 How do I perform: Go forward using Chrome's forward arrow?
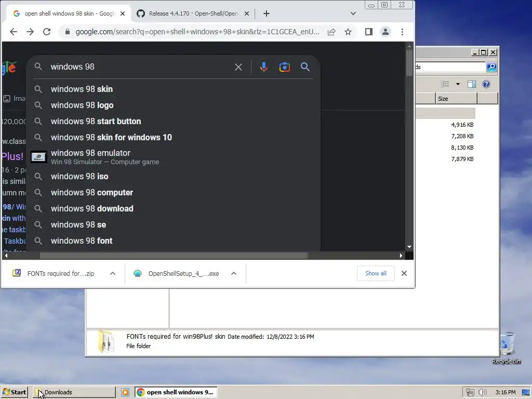tap(30, 32)
